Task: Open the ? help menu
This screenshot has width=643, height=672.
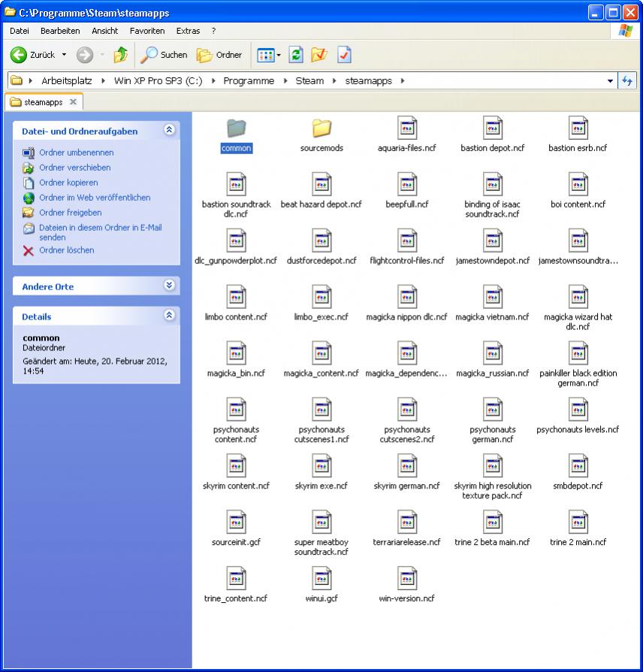Action: [x=213, y=31]
